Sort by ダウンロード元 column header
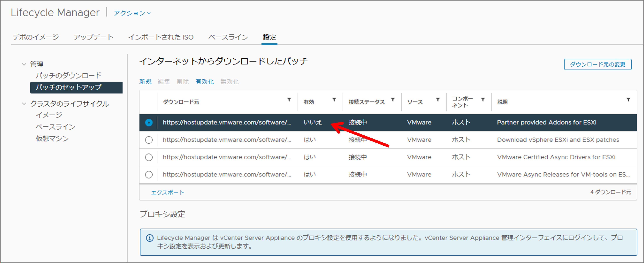644x263 pixels. click(x=181, y=102)
